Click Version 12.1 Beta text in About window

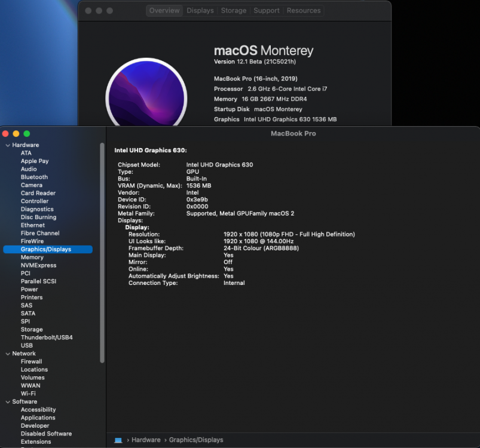tap(255, 62)
